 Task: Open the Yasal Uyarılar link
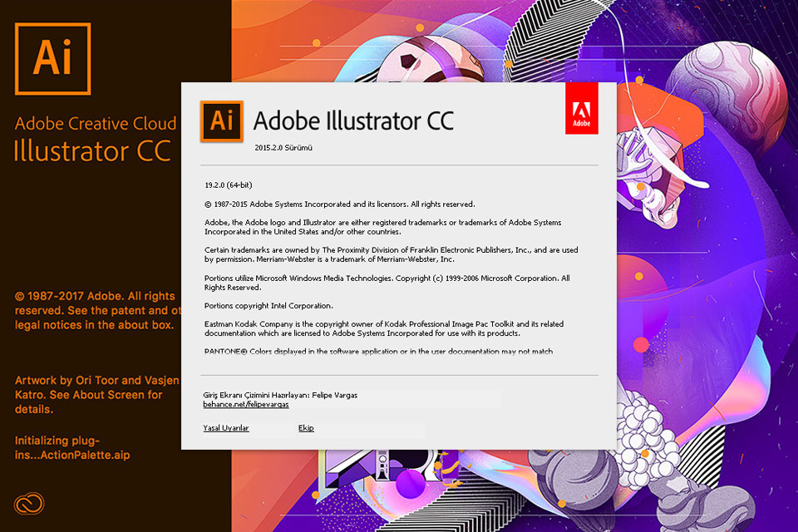pyautogui.click(x=226, y=428)
